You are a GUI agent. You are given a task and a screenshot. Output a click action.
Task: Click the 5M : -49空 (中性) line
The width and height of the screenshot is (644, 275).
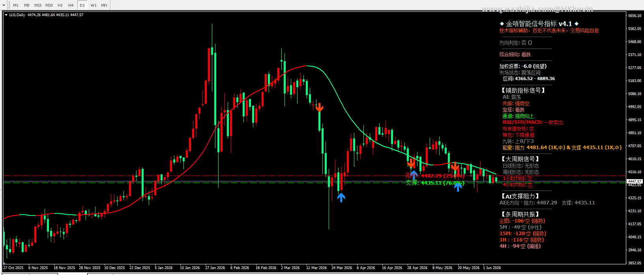point(520,227)
